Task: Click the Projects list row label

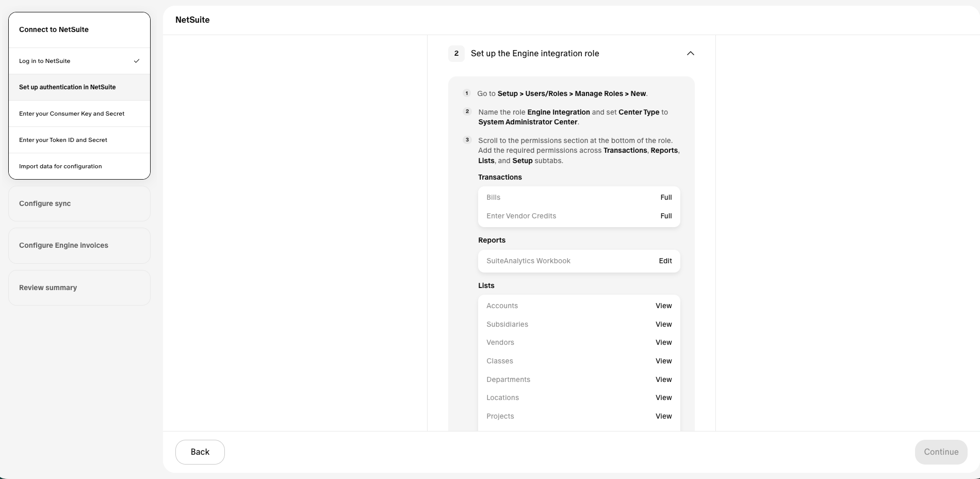Action: point(500,417)
